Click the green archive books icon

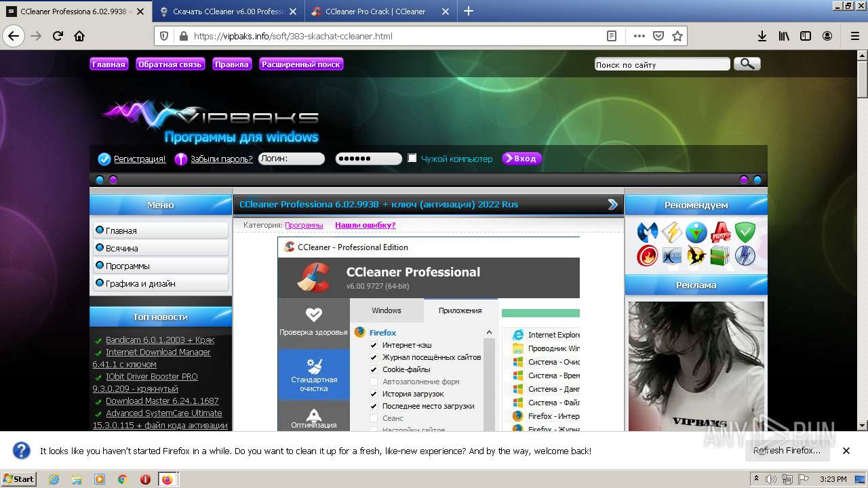pos(721,256)
